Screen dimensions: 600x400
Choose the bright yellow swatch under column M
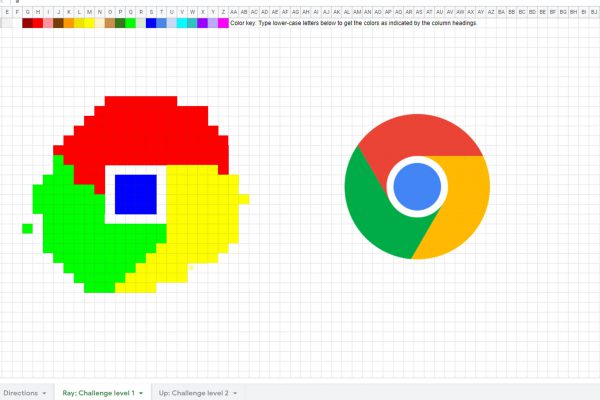coord(89,23)
